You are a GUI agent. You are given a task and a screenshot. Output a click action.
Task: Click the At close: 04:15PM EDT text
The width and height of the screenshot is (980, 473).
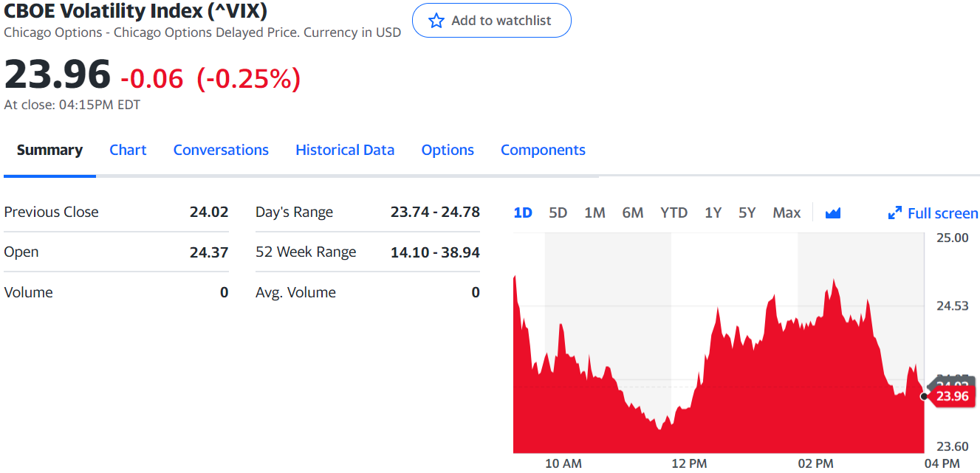pos(72,105)
